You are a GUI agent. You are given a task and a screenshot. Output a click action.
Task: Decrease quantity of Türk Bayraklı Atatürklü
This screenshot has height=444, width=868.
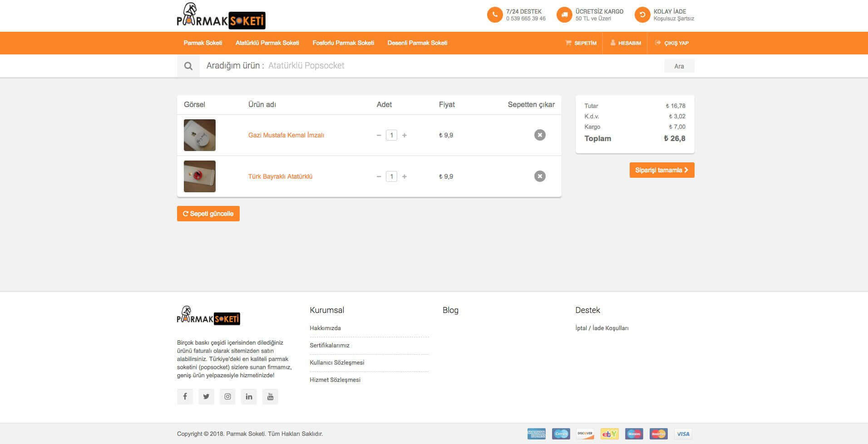pos(379,176)
